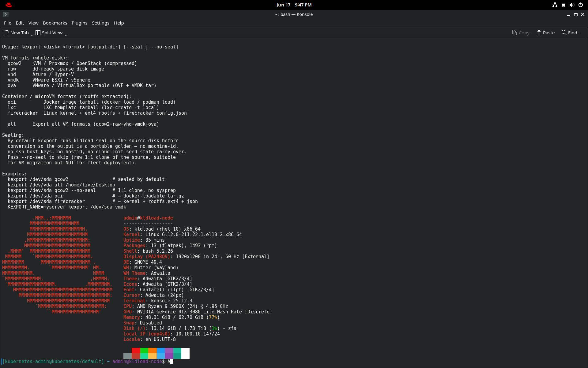Click the 'Locale: en_US.UTF-8' line
The width and height of the screenshot is (588, 368).
(x=149, y=339)
